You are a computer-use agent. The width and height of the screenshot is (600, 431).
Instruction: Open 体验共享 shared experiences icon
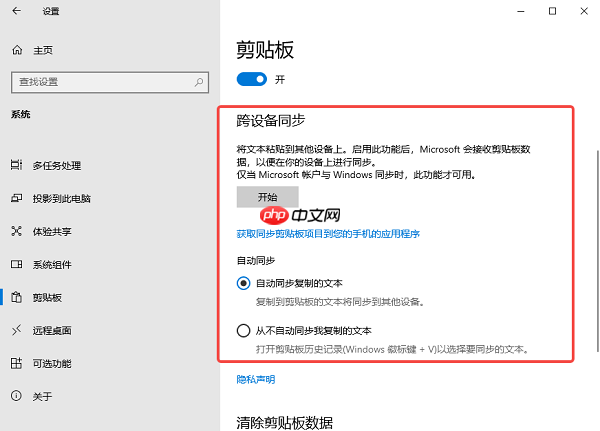coord(17,231)
